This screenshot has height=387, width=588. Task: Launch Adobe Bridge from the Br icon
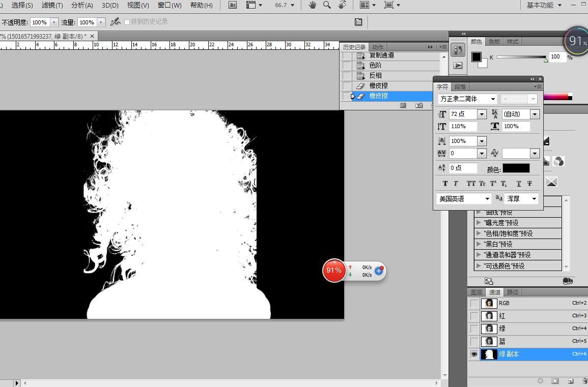coord(233,5)
